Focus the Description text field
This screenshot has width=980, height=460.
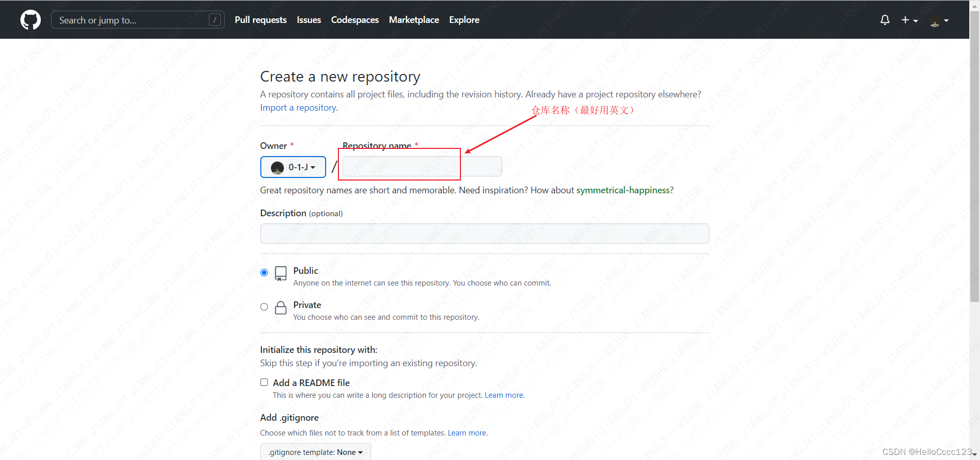pyautogui.click(x=484, y=234)
